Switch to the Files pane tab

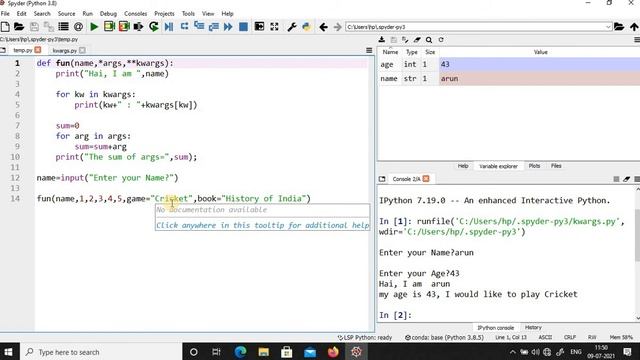(556, 166)
